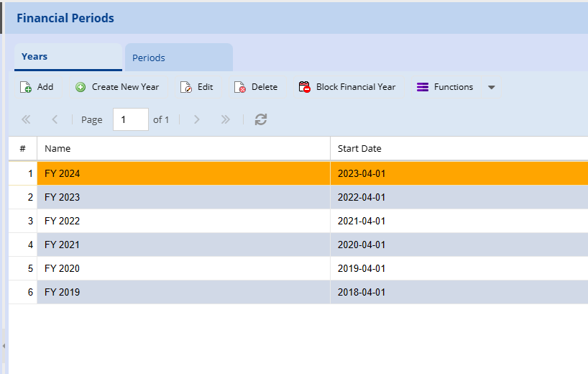Screen dimensions: 588x374
Task: Jump to the last page
Action: 225,119
